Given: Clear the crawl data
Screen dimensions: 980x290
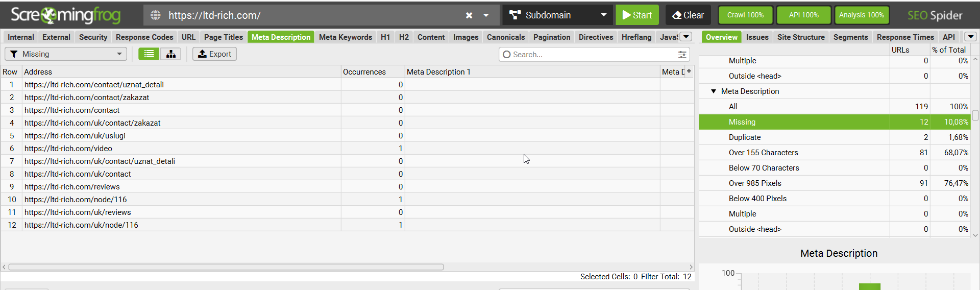Looking at the screenshot, I should coord(688,15).
